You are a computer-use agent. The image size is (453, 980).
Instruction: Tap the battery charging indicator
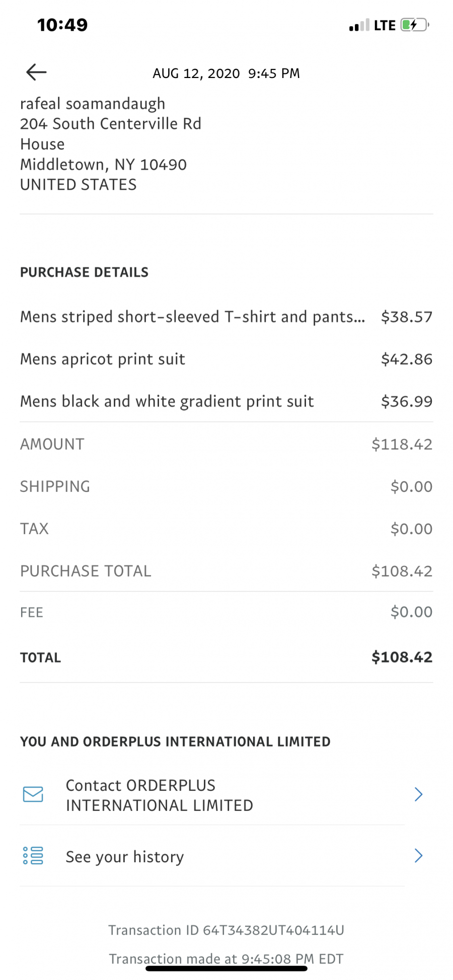coord(414,25)
